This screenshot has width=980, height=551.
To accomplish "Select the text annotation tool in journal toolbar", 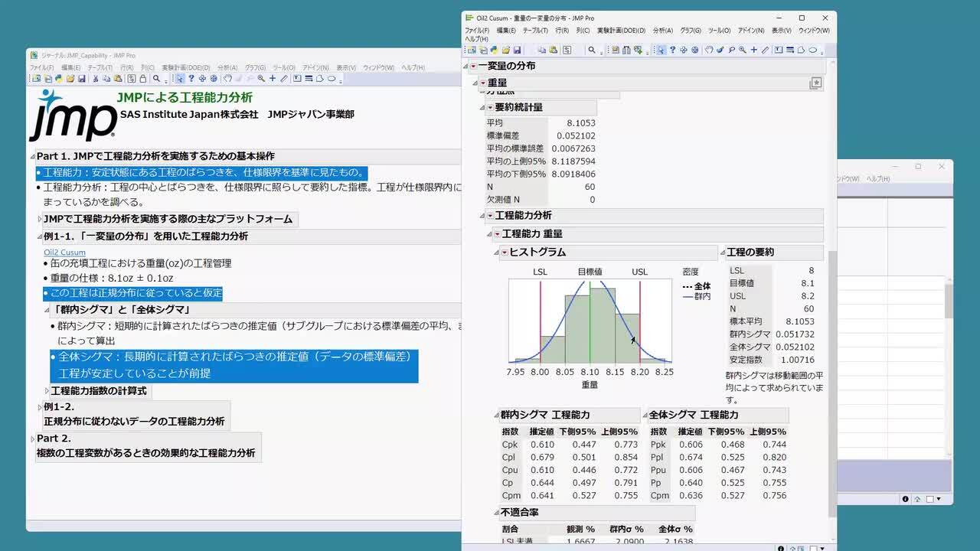I will point(297,78).
